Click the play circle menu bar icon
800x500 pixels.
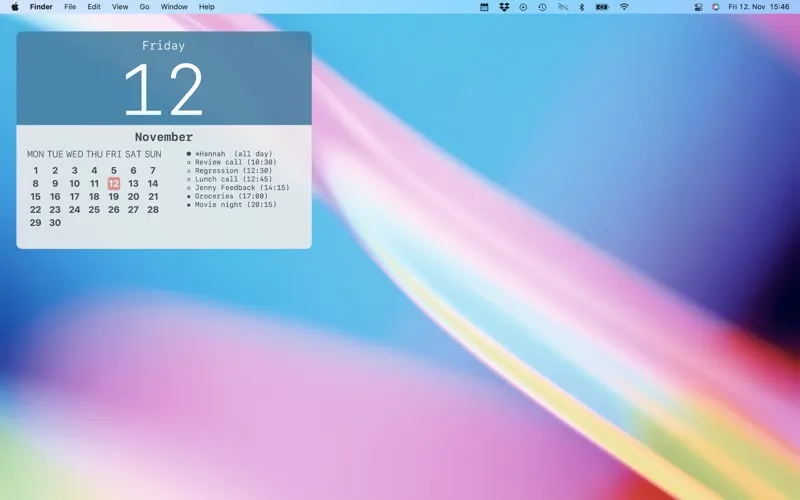523,7
